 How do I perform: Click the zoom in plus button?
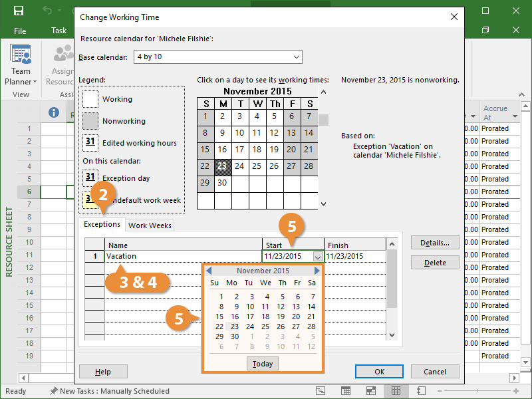(514, 391)
